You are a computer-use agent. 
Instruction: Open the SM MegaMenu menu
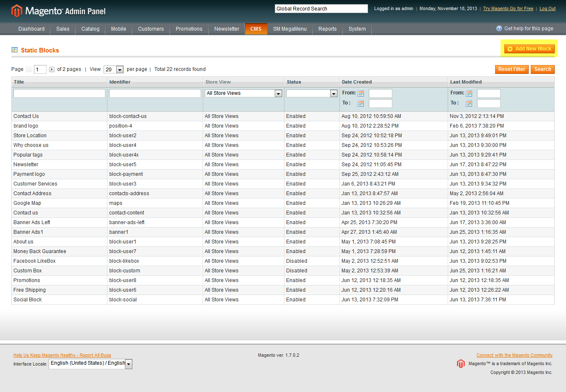click(x=290, y=29)
